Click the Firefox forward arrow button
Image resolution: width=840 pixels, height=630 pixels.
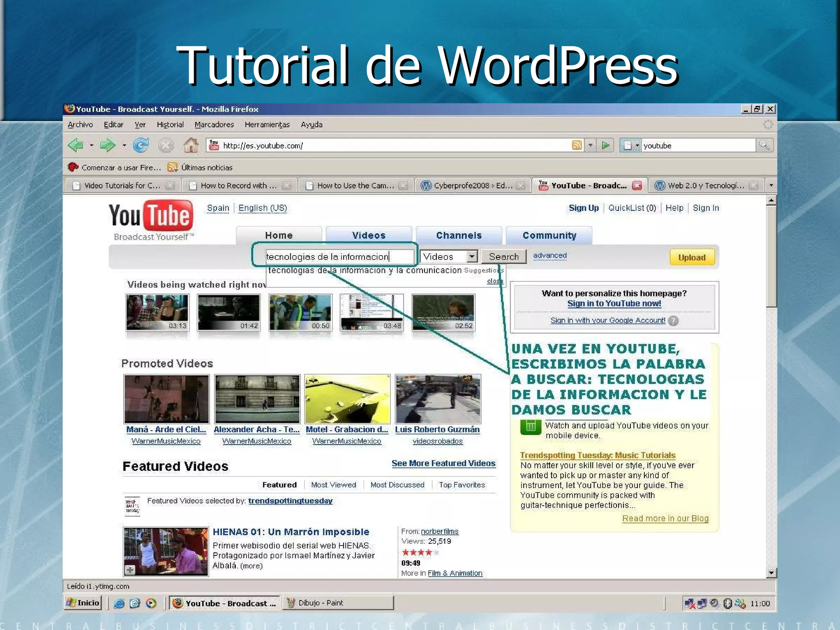point(107,145)
